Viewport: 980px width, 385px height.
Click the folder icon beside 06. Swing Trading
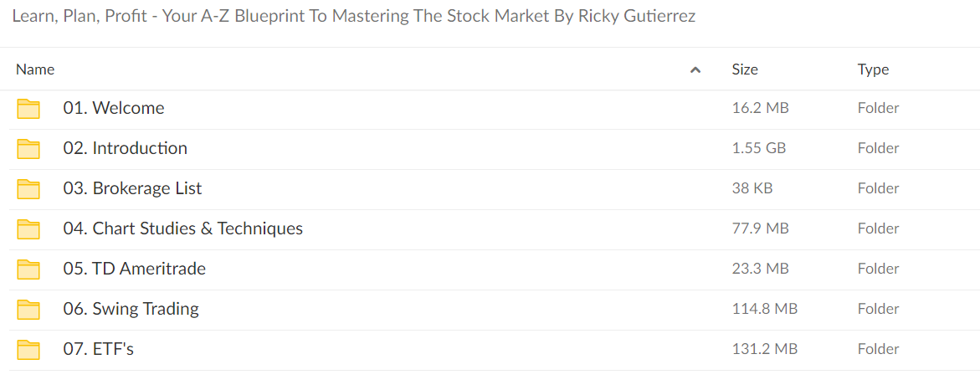tap(28, 310)
